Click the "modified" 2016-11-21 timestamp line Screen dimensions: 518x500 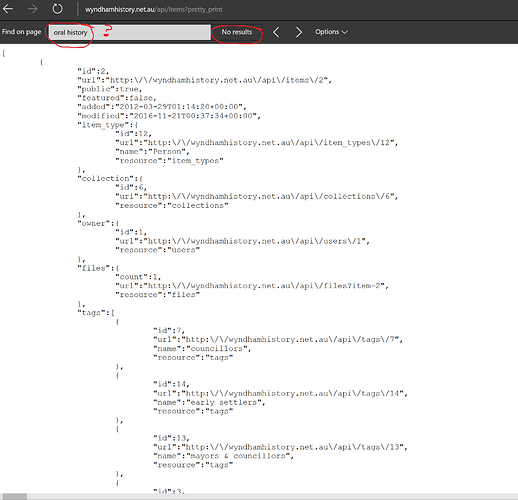(x=169, y=116)
